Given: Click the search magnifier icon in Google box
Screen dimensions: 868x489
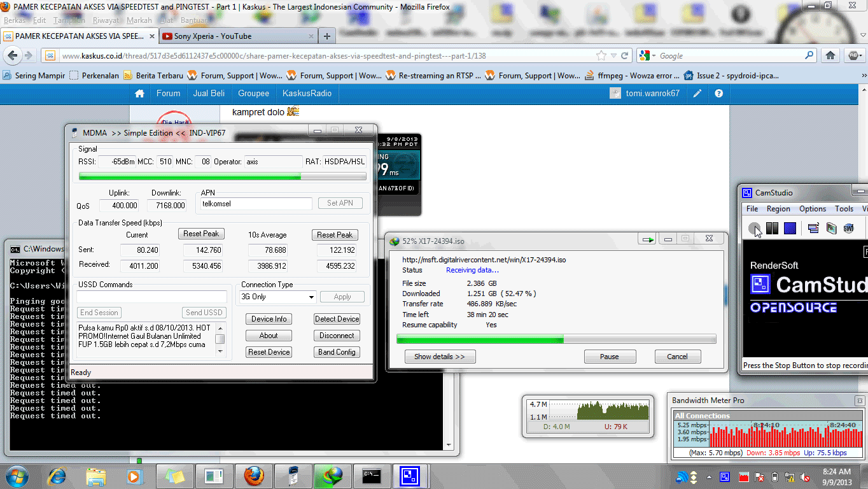Looking at the screenshot, I should [x=809, y=55].
